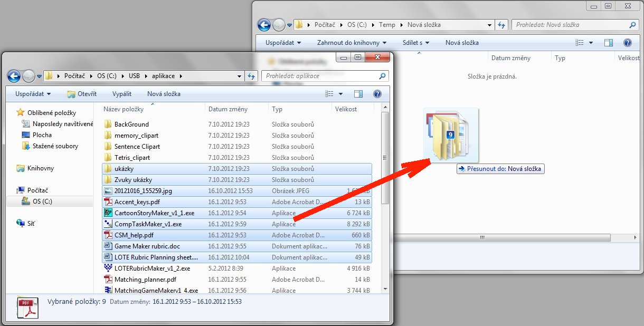Click Nová složka in the aplikace toolbar
This screenshot has height=326, width=644.
pyautogui.click(x=164, y=94)
